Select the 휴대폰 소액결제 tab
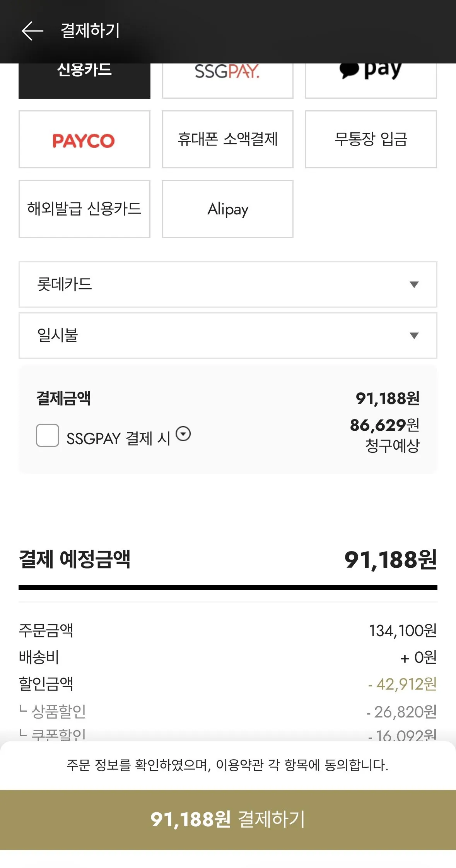456x868 pixels. 227,139
